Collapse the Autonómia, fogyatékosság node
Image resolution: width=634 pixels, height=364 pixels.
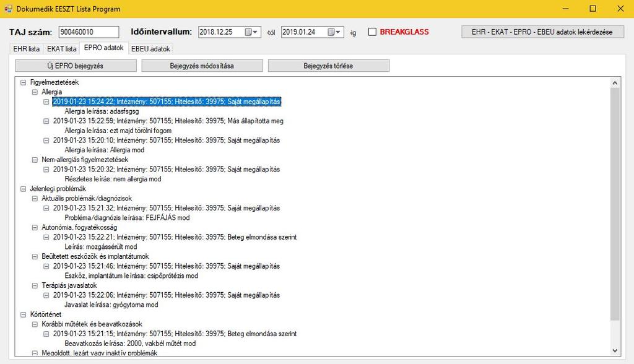35,227
